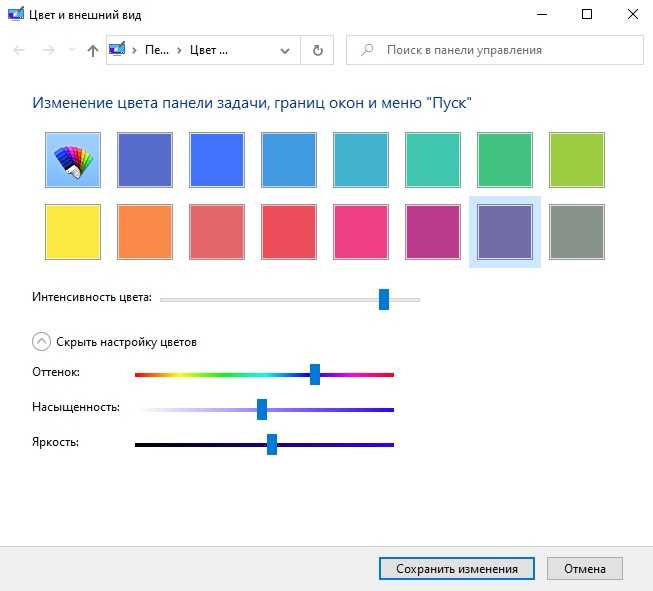The width and height of the screenshot is (653, 591).
Task: Click the 'Отмена' button
Action: tap(585, 569)
